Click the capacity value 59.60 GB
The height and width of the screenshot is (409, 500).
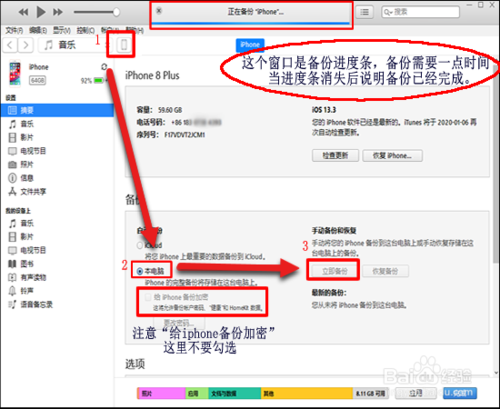[170, 110]
